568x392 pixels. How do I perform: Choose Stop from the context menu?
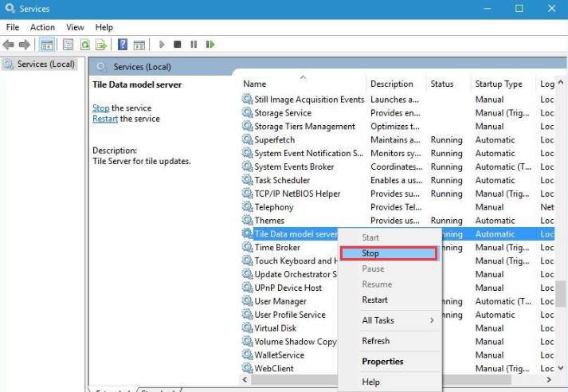click(388, 253)
